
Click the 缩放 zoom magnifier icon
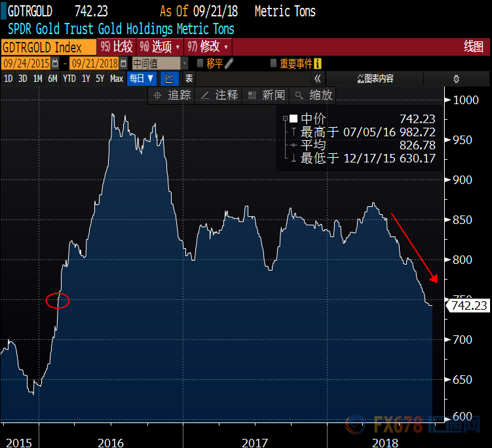pos(299,96)
